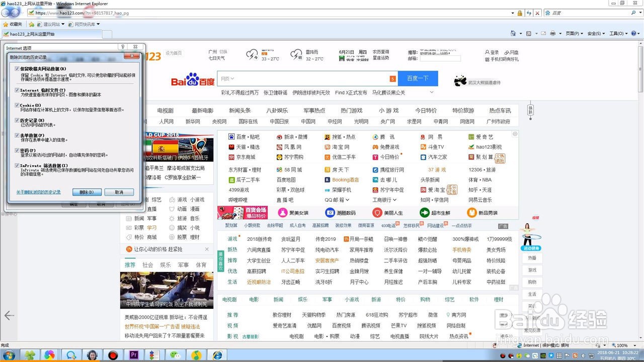Uncheck 保留收藏夹网站数据 checkbox

(17, 68)
